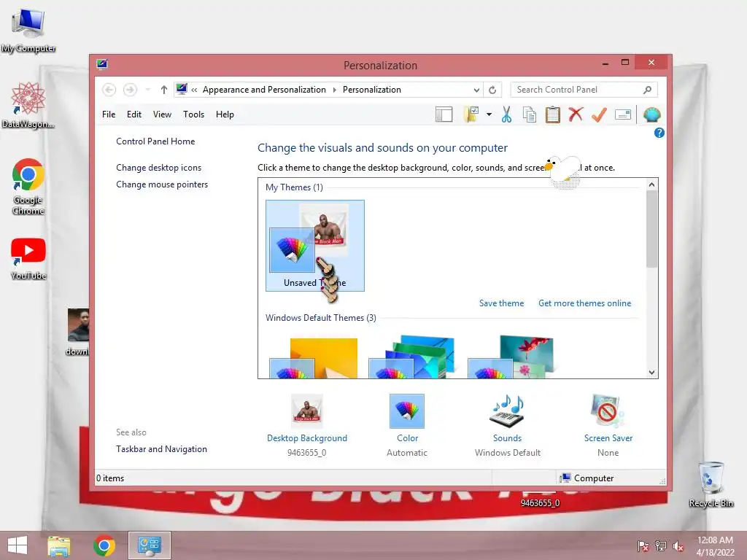This screenshot has height=560, width=747.
Task: Click the Cut scissors toolbar icon
Action: 506,114
